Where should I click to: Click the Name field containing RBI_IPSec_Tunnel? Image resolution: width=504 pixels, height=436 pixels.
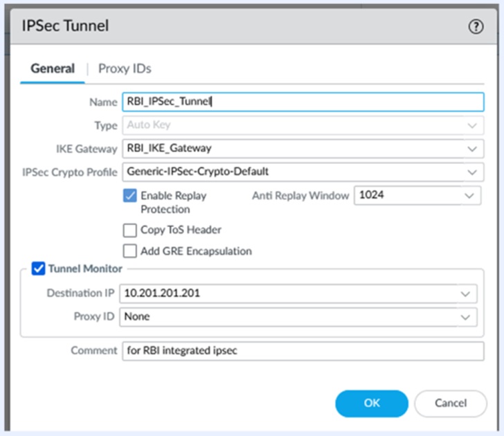pos(302,102)
